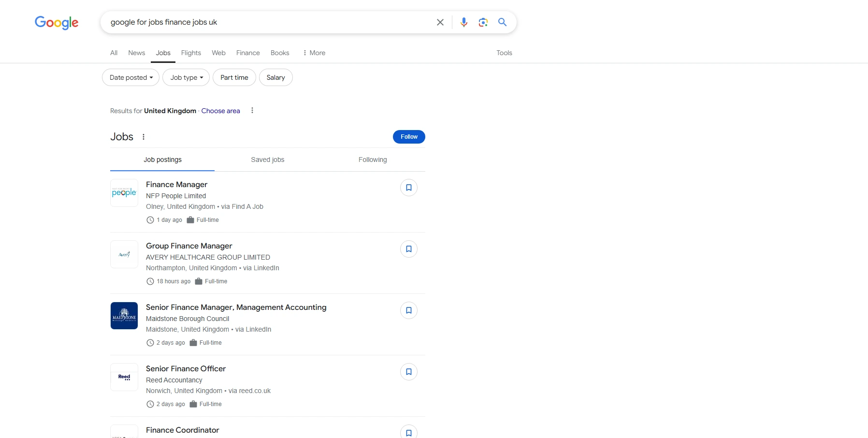Click Reed company logo

[x=124, y=377]
